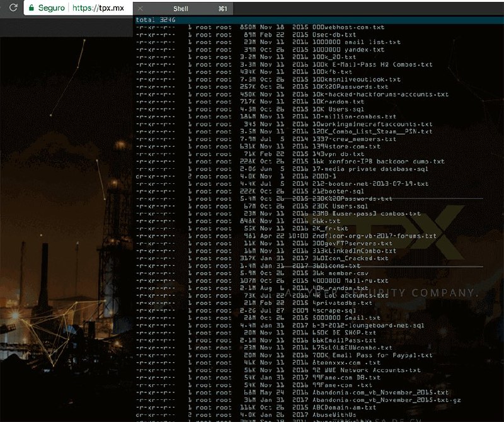This screenshot has width=504, height=422.
Task: Focus the https://tpx.mx address field
Action: (x=98, y=8)
